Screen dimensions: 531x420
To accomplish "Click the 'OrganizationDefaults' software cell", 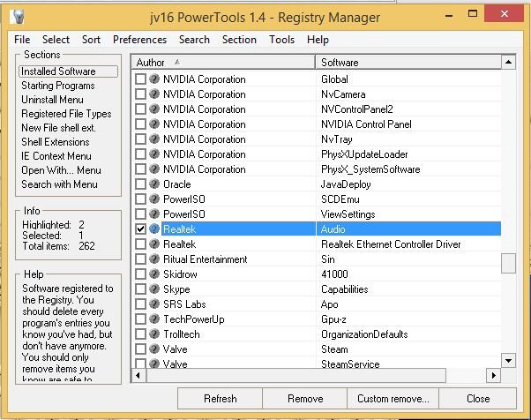I will coord(408,334).
